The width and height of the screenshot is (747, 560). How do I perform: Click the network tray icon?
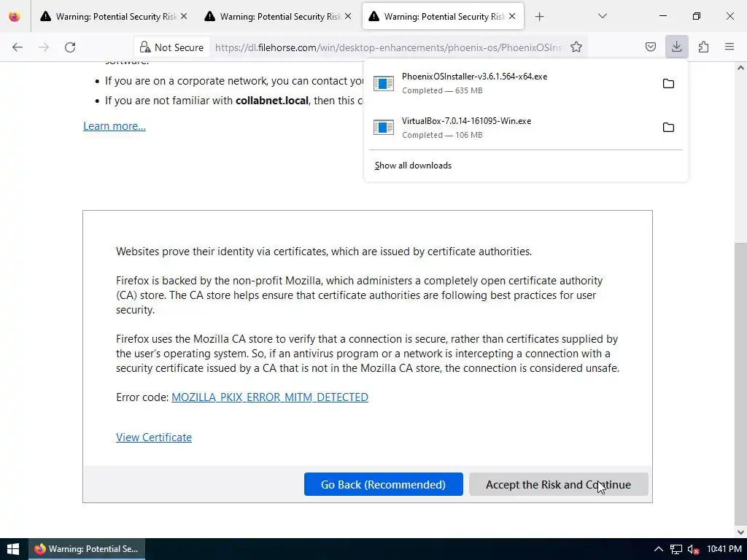coord(676,549)
